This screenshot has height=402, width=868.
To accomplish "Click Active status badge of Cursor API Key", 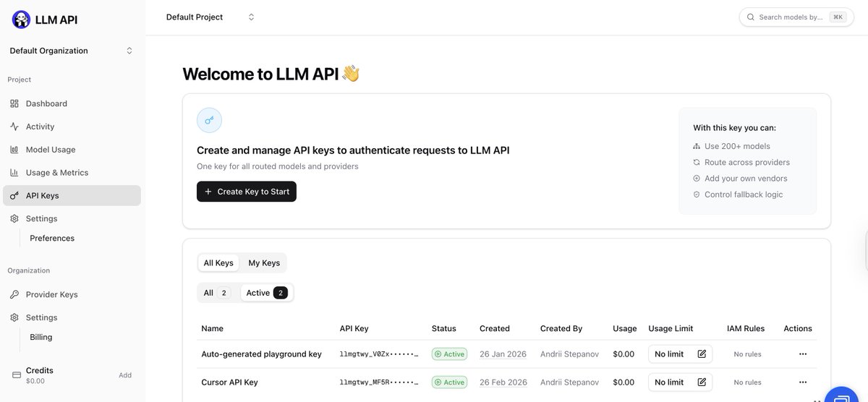I will pos(449,382).
